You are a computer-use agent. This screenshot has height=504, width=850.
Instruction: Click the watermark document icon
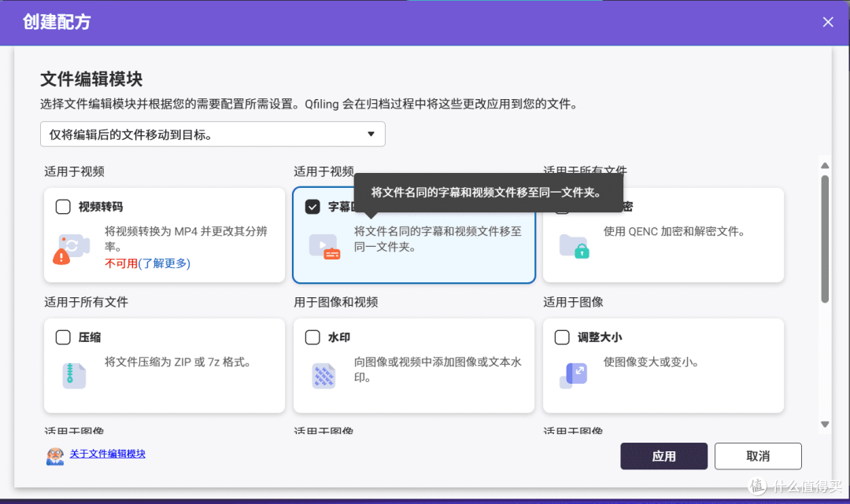tap(323, 376)
